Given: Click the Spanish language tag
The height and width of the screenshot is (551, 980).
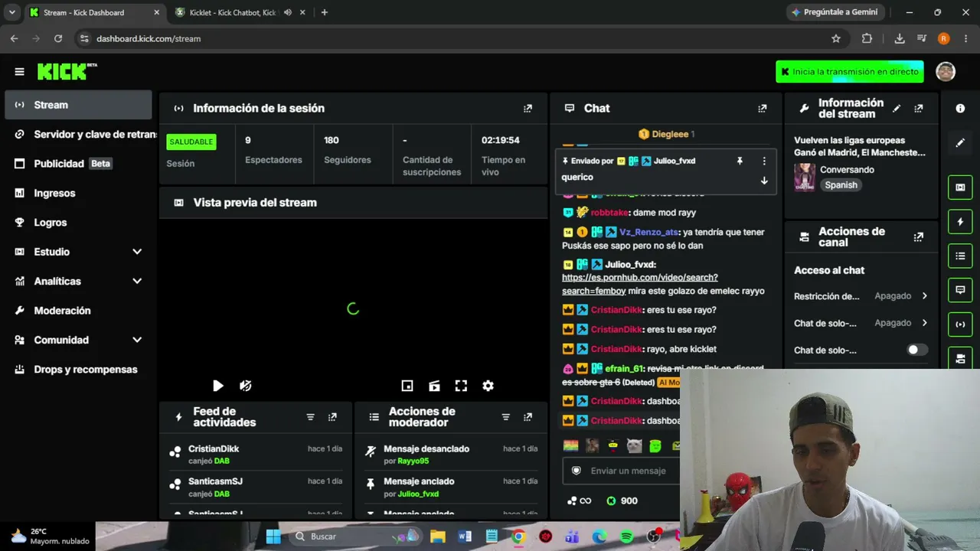Looking at the screenshot, I should click(x=841, y=185).
